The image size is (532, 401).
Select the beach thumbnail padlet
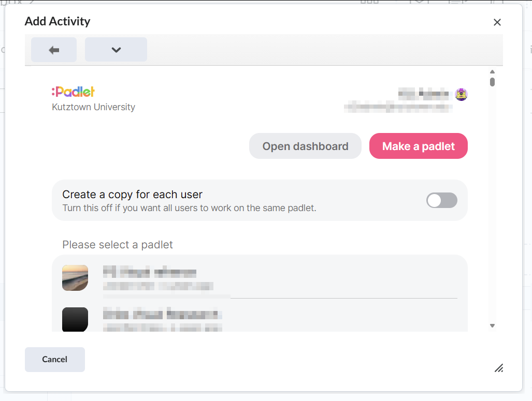point(75,278)
